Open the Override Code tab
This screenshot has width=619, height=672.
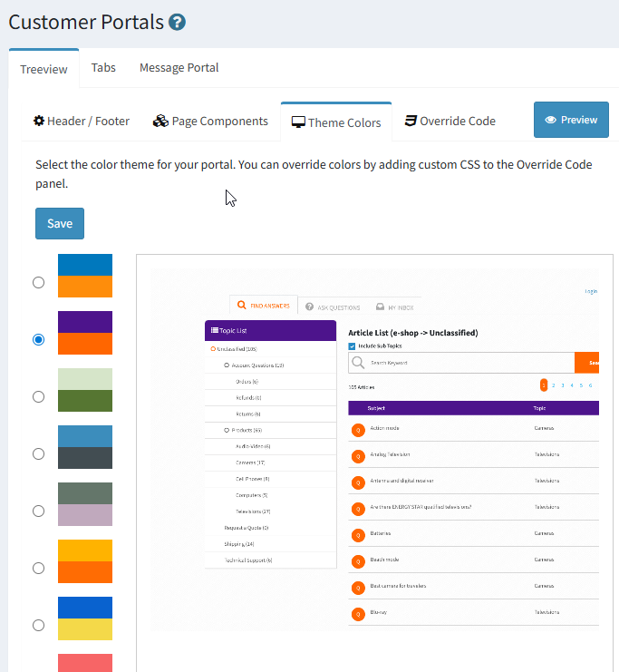click(x=450, y=122)
